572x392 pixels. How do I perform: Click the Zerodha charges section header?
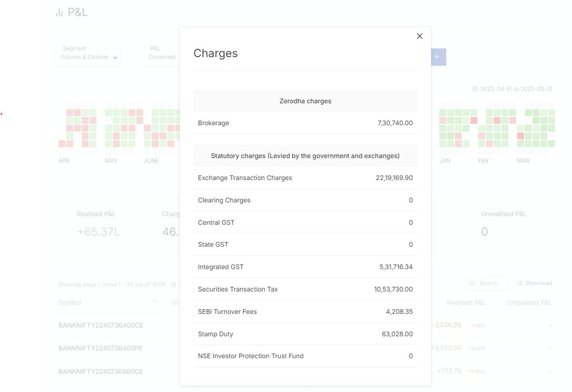[305, 101]
